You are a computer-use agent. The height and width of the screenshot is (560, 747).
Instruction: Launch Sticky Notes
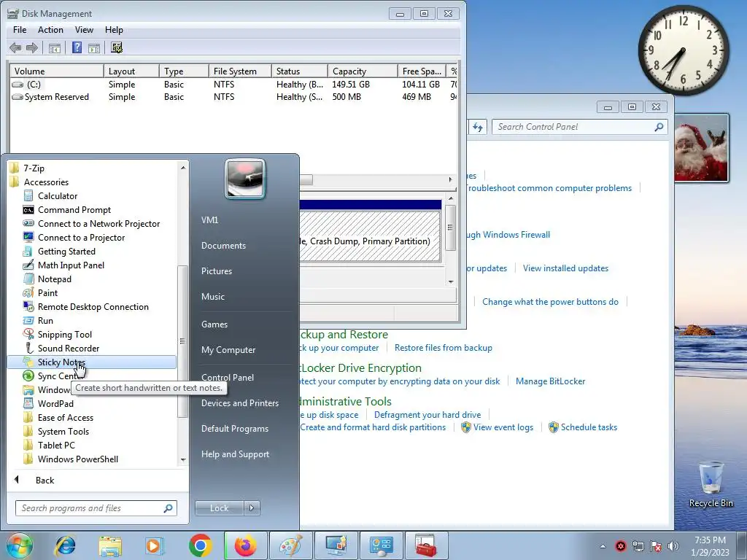pyautogui.click(x=91, y=362)
